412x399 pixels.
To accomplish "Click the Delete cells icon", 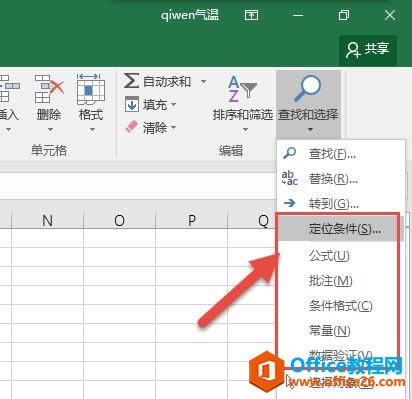I will tap(49, 89).
